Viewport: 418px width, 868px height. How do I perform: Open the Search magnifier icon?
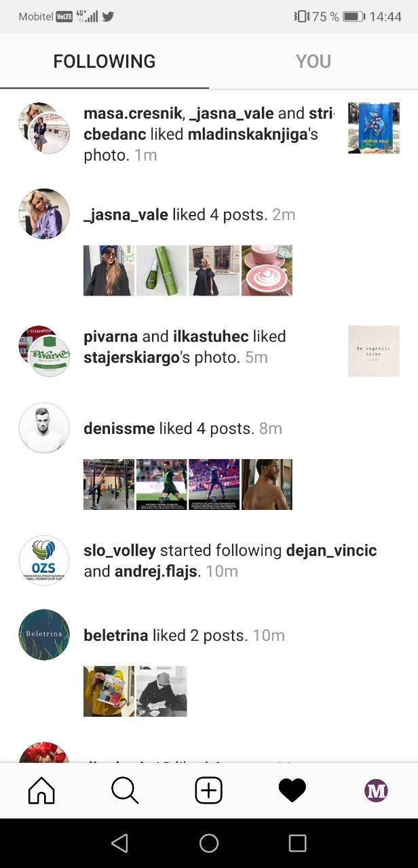tap(125, 791)
